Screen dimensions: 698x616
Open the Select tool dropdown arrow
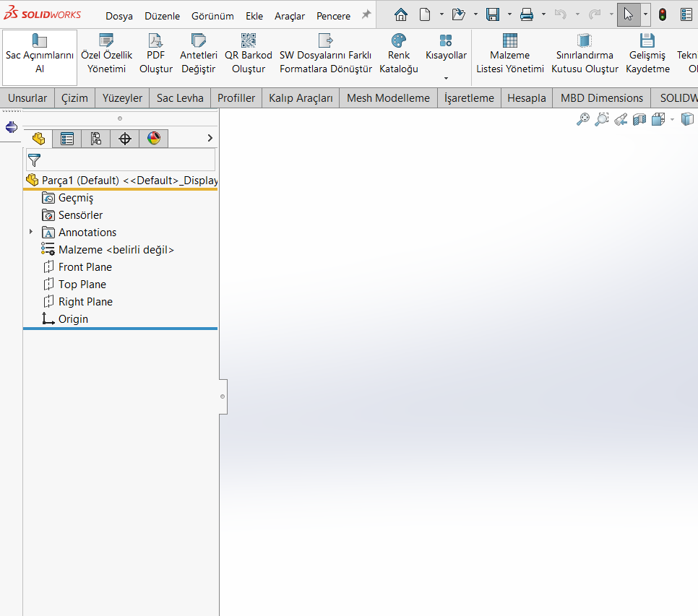tap(645, 14)
